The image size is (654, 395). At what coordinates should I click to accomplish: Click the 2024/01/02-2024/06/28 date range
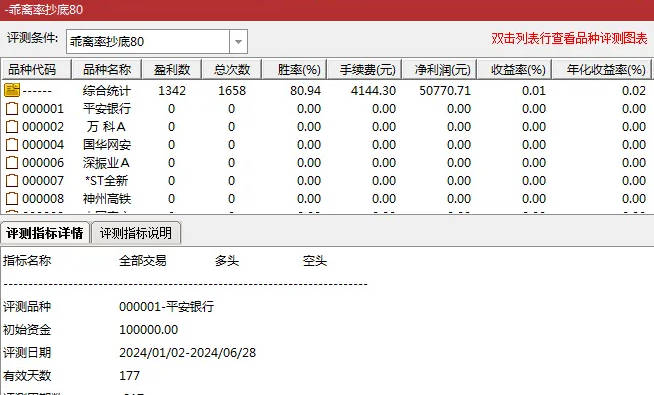(x=187, y=352)
